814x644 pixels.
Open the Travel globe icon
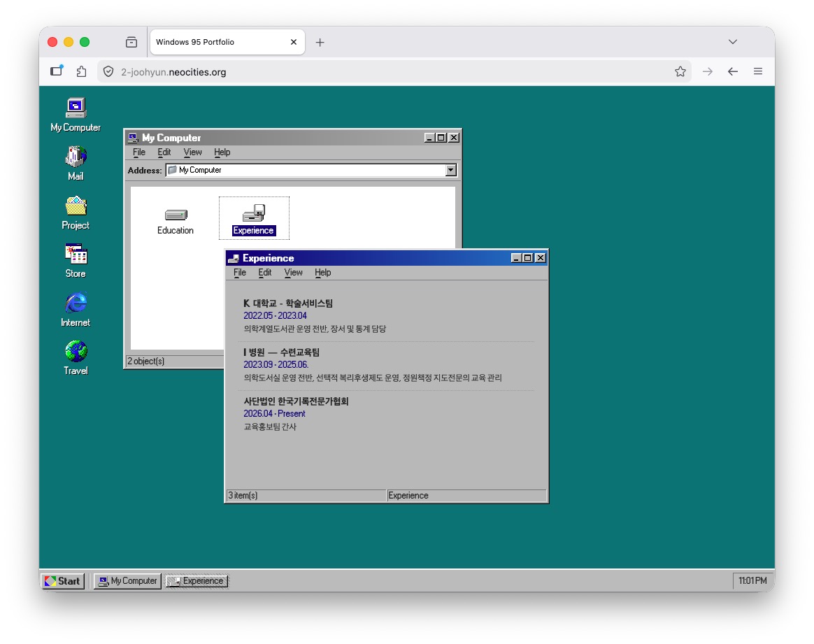coord(76,357)
